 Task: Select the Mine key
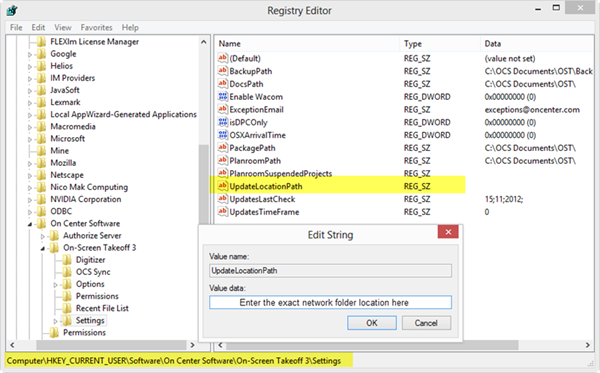point(60,151)
